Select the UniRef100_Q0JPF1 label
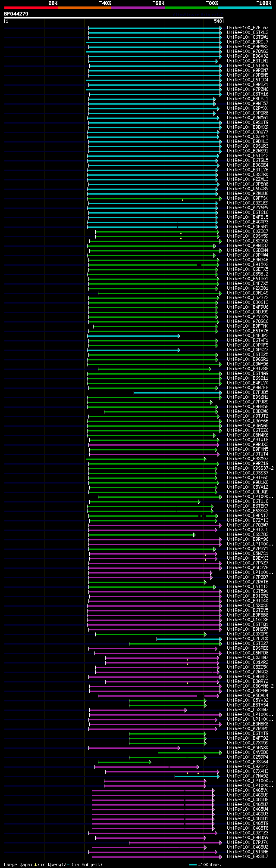The image size is (276, 868). tap(248, 136)
